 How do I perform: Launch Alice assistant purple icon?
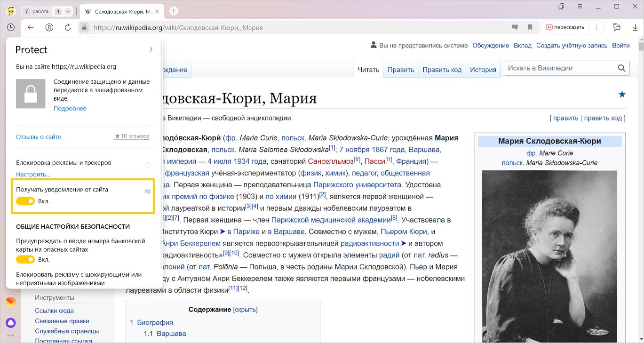10,323
